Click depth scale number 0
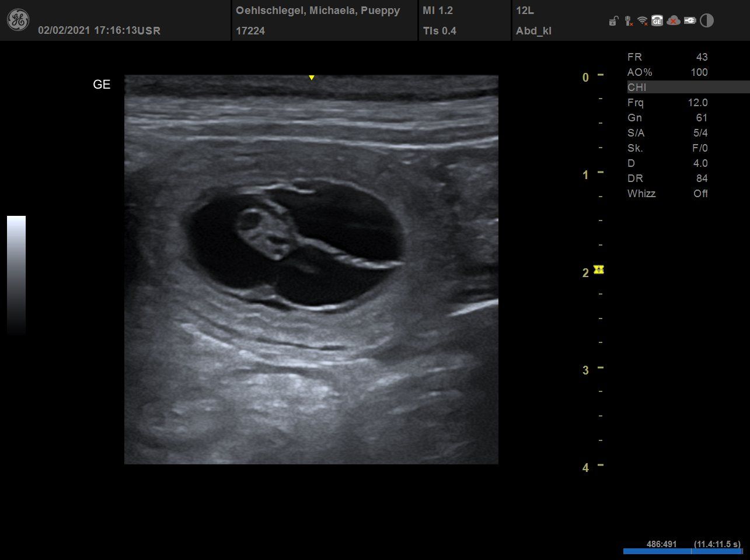Viewport: 750px width, 560px height. click(x=585, y=78)
